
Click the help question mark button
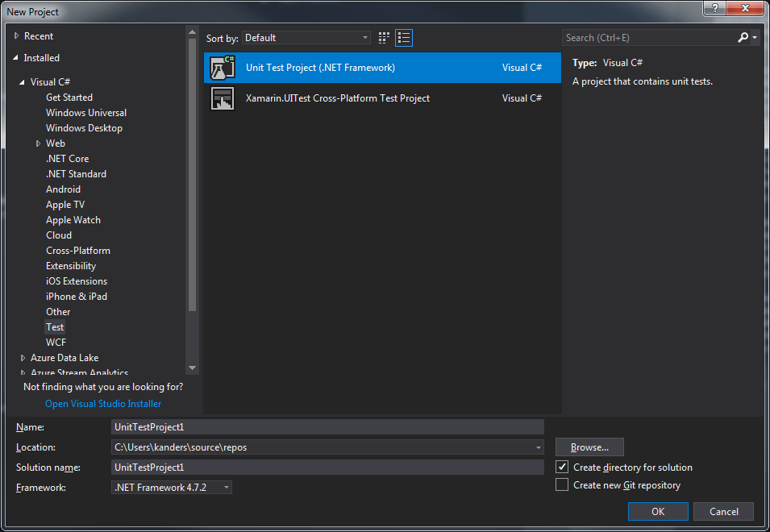(x=714, y=9)
